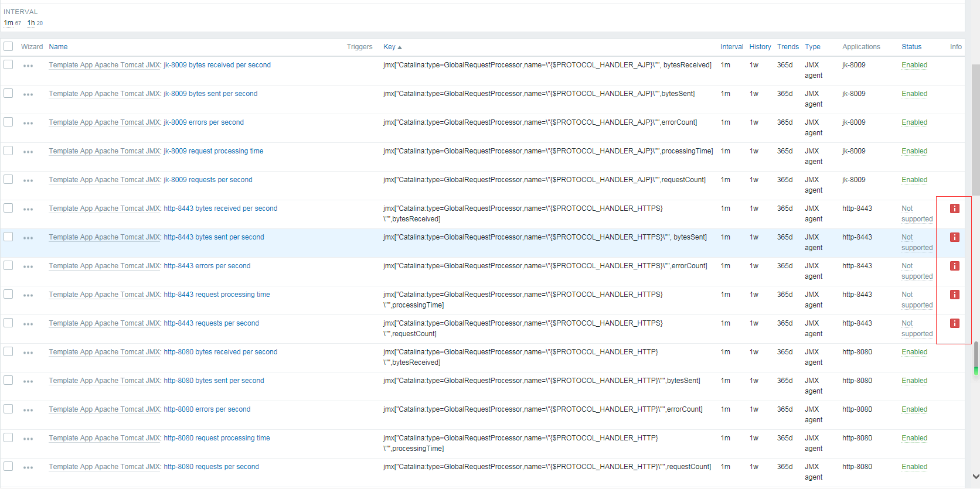
Task: Open item http-8080 errors per second
Action: 207,409
